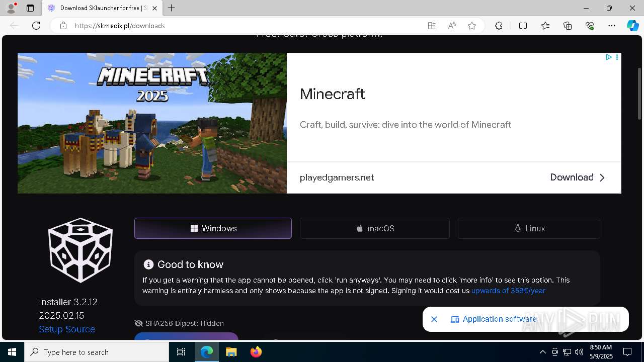This screenshot has height=362, width=644.
Task: Open the tab actions menu icon
Action: [30, 8]
